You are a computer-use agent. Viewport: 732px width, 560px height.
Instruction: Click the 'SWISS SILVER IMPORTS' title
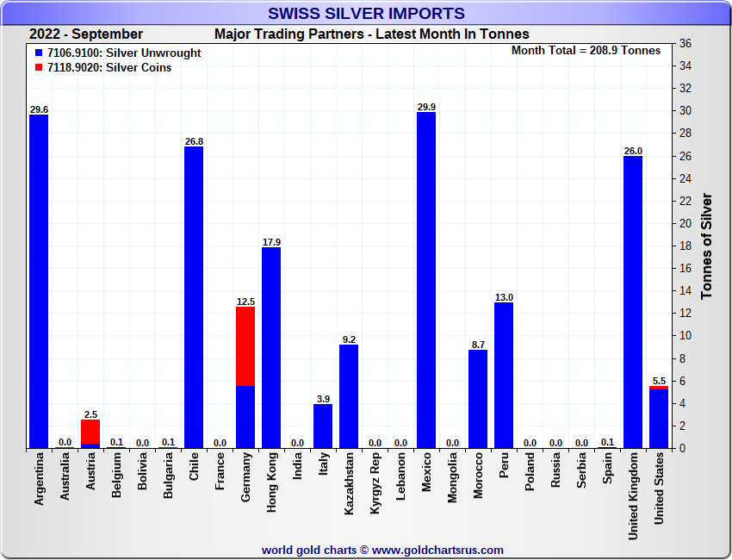366,13
